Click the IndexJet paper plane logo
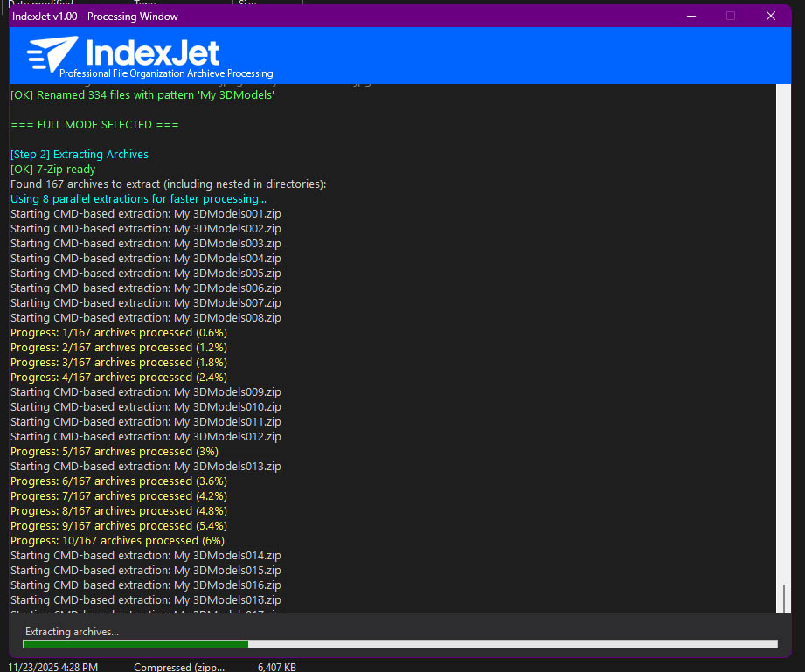This screenshot has width=805, height=672. coord(52,54)
